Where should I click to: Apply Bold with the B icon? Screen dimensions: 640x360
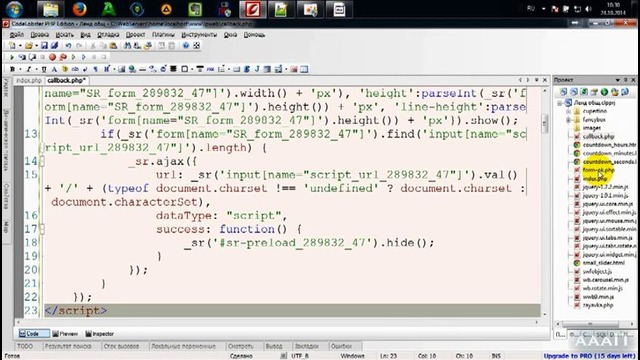[12, 69]
